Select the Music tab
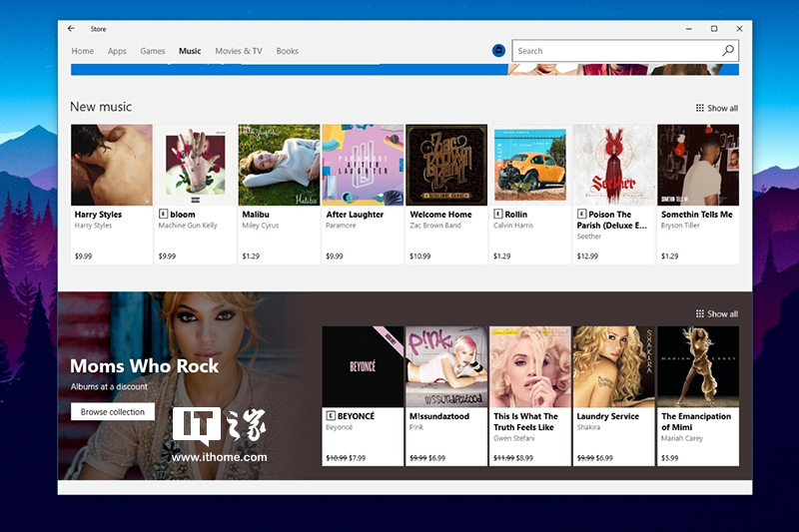The width and height of the screenshot is (799, 532). (x=190, y=51)
